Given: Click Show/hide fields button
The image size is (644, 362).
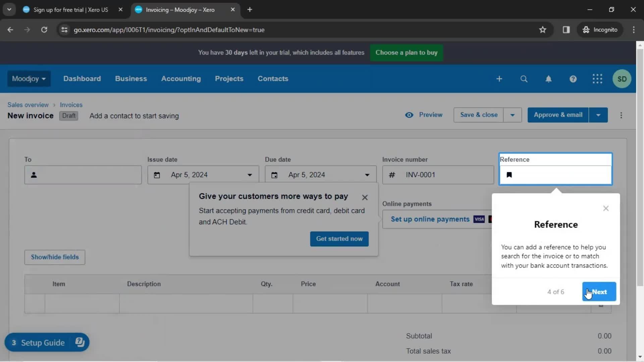Looking at the screenshot, I should 55,257.
